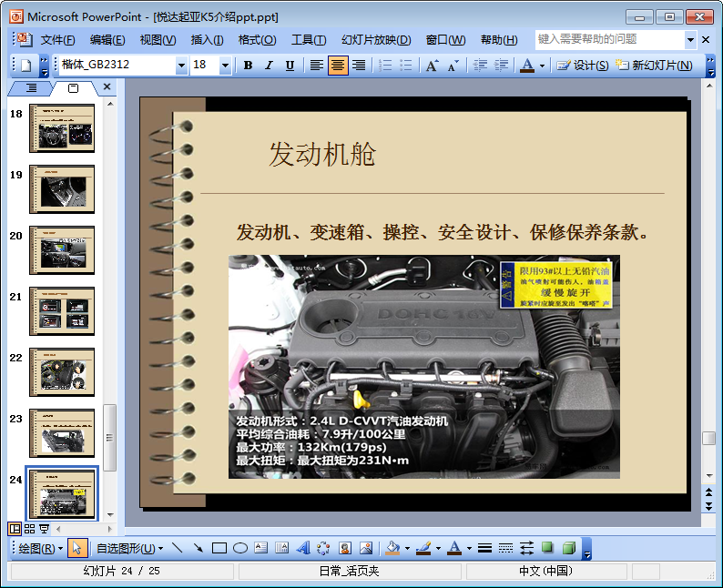Open font color dropdown in formatting toolbar
Screen dimensions: 723x588
(x=543, y=66)
